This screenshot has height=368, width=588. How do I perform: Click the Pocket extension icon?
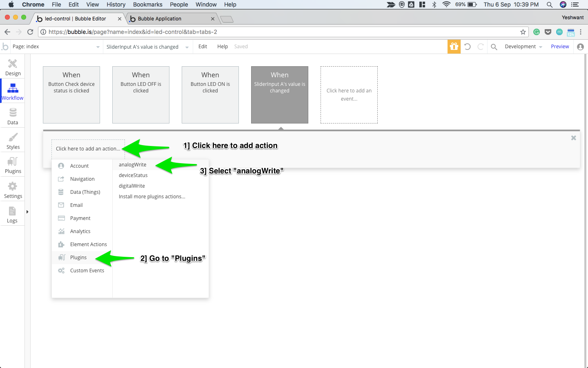point(548,32)
